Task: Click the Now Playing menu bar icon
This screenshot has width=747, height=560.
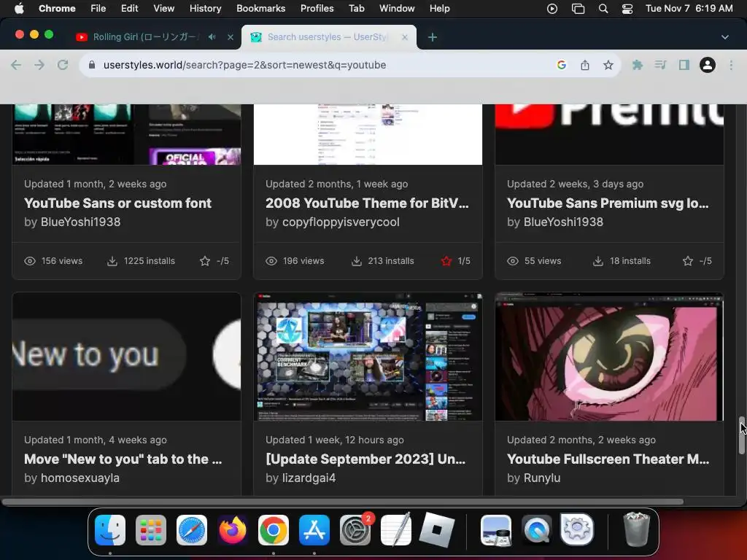Action: [552, 9]
